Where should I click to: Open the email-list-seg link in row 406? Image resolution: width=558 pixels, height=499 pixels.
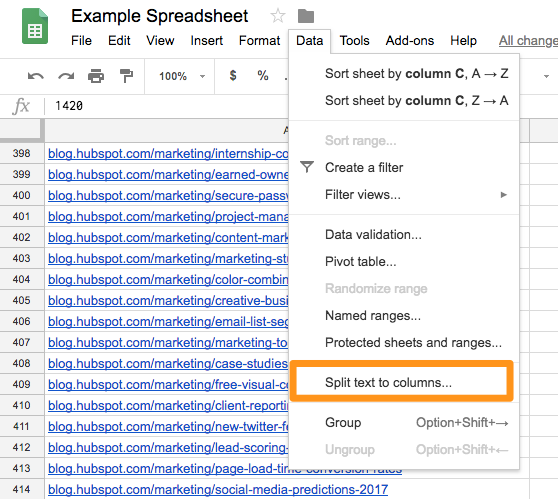point(168,321)
